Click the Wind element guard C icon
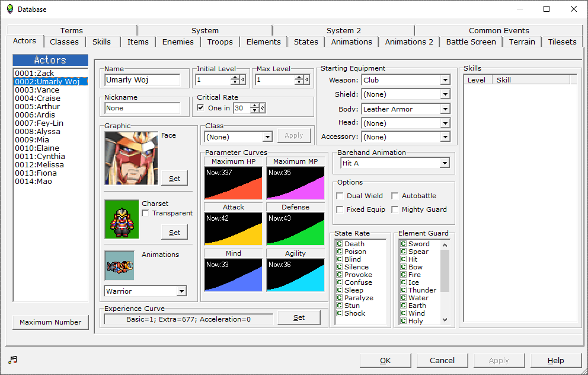Viewport: 588px width, 375px height. [x=404, y=313]
